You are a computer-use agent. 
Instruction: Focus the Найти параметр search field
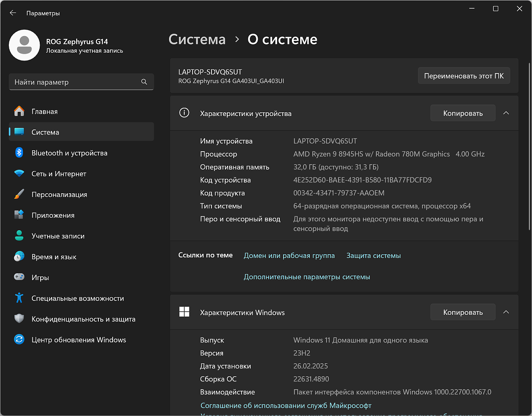coord(81,82)
